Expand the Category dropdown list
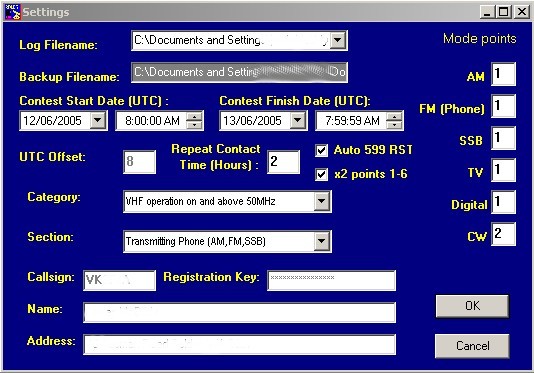Screen dimensions: 534x373 [321, 201]
